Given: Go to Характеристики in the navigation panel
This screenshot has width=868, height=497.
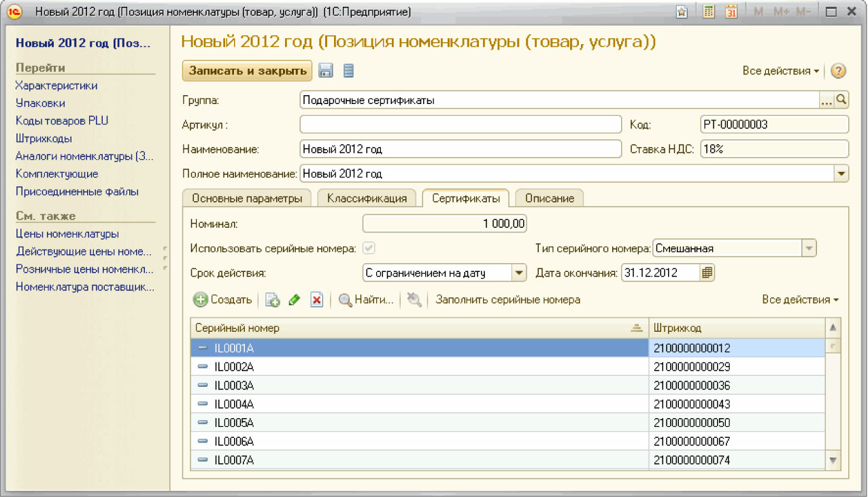Looking at the screenshot, I should pyautogui.click(x=56, y=86).
